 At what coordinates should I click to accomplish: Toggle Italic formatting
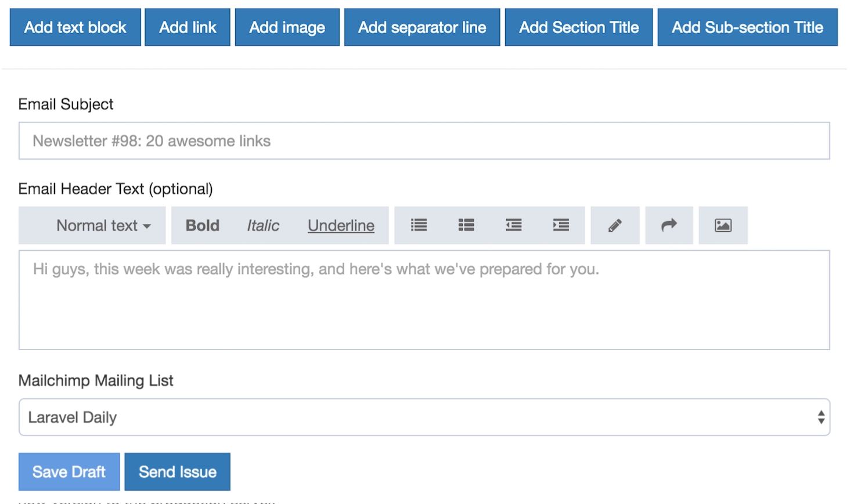tap(263, 225)
